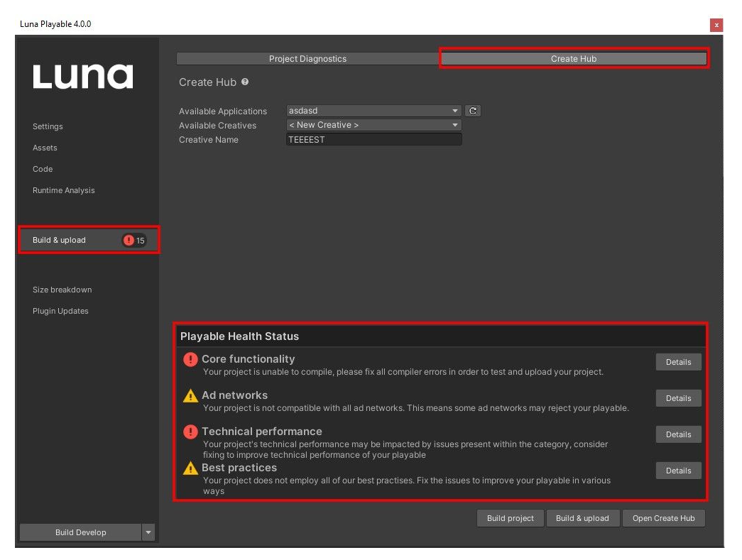Click the Technical performance title text
742x560 pixels.
[x=262, y=432]
